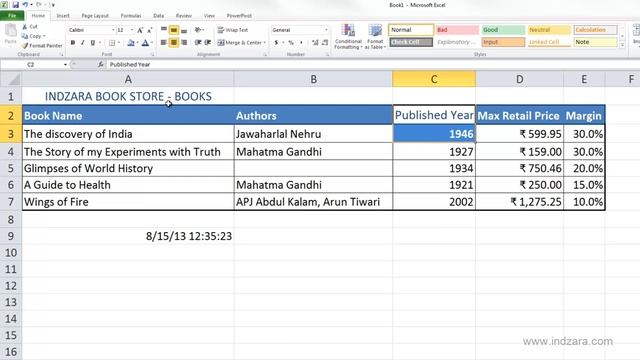Open the General number format dropdown
The image size is (640, 360).
click(x=326, y=30)
